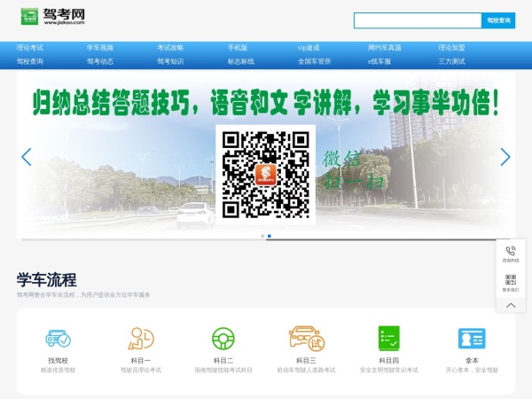Click the 安全文明驾驶常识考试 caption

pos(389,370)
